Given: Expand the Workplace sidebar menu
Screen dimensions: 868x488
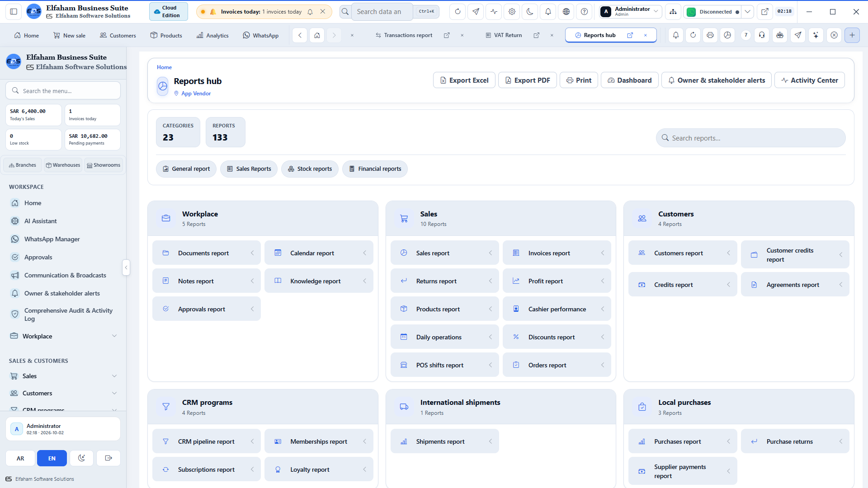Looking at the screenshot, I should (63, 336).
